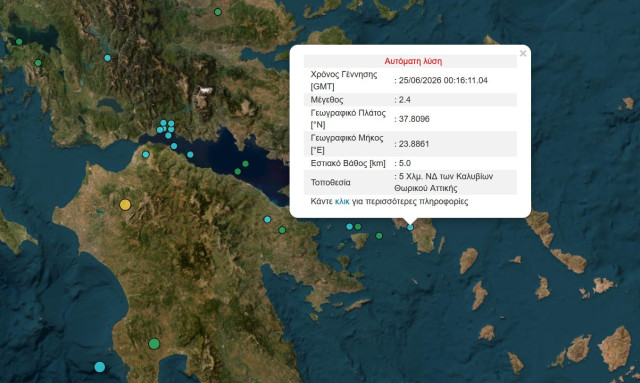The image size is (640, 383).
Task: Click 'Γεωγραφικό Μήκος' label
Action: pyautogui.click(x=347, y=138)
